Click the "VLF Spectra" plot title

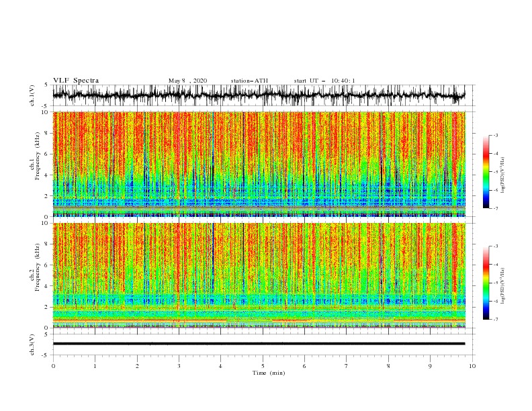(76, 81)
